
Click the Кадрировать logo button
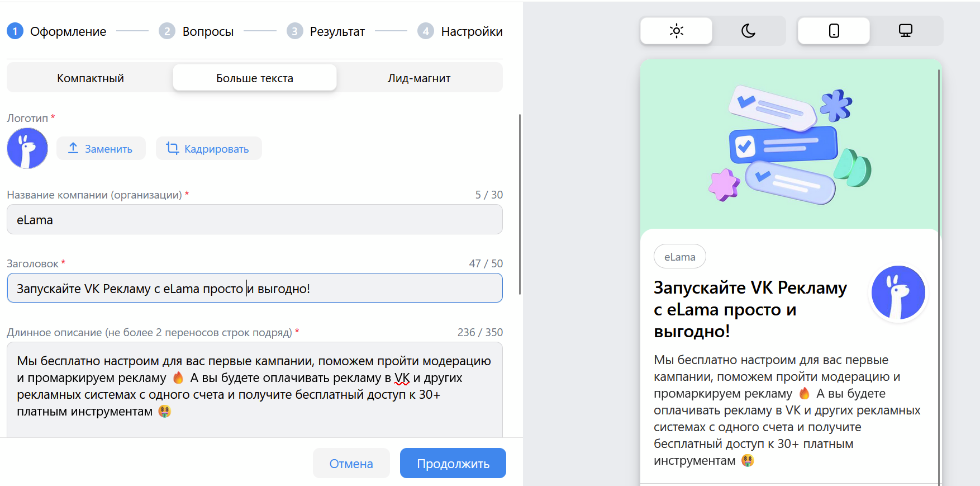(x=208, y=148)
